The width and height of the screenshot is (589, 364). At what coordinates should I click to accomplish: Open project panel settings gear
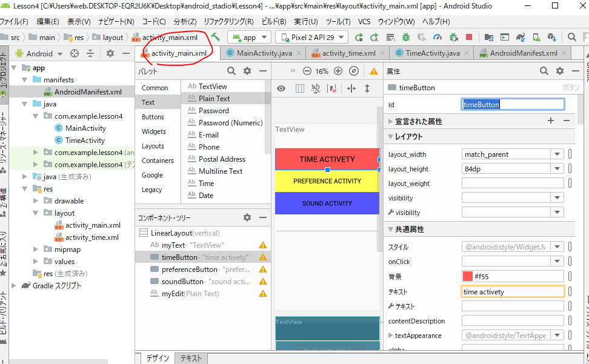point(110,54)
